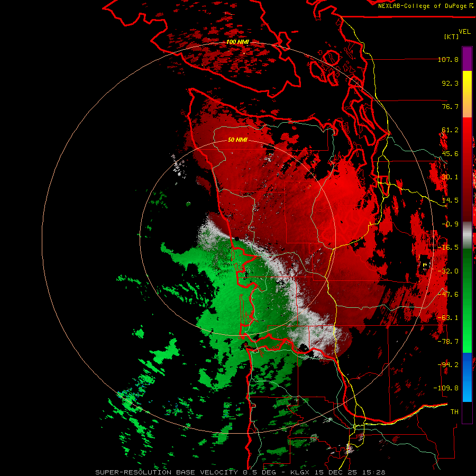Image resolution: width=476 pixels, height=476 pixels.
Task: Click the TH legend label
Action: 454,411
